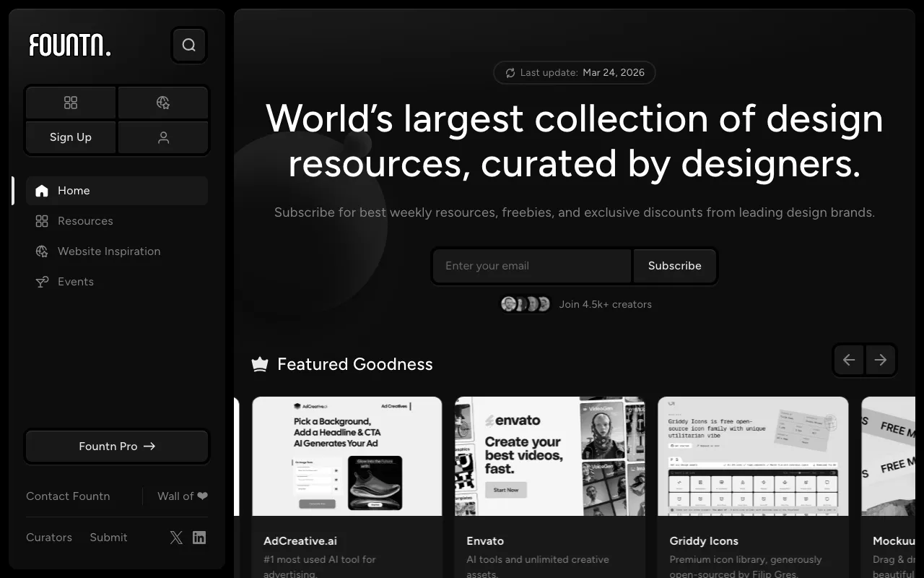Screen dimensions: 924x578
Task: Click the Featured Goodness heading
Action: (x=355, y=364)
